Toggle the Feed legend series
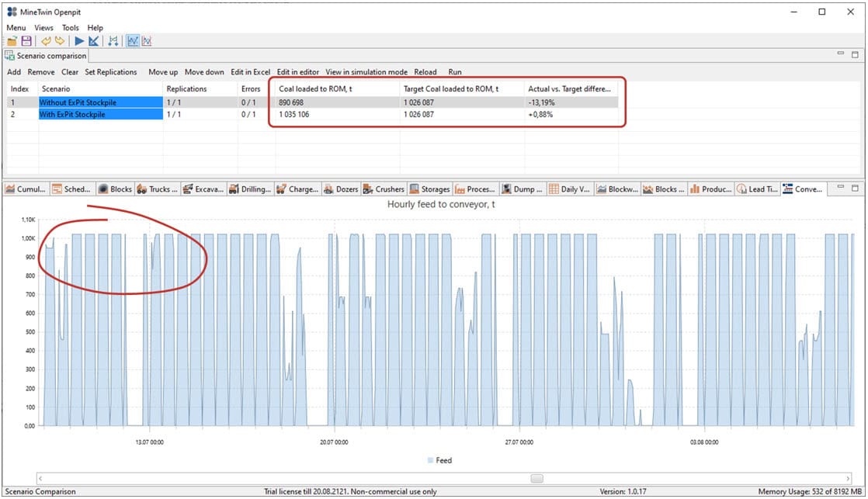This screenshot has width=868, height=499. point(438,460)
